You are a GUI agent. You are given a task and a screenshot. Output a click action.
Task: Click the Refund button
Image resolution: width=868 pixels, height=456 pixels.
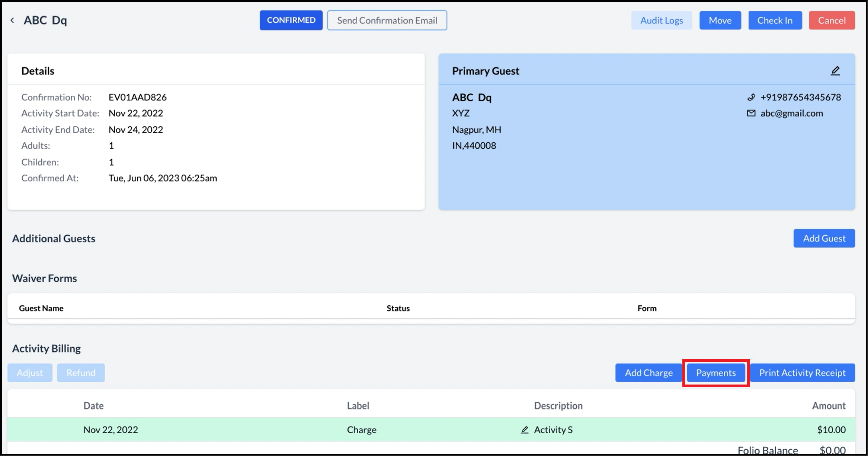tap(81, 372)
